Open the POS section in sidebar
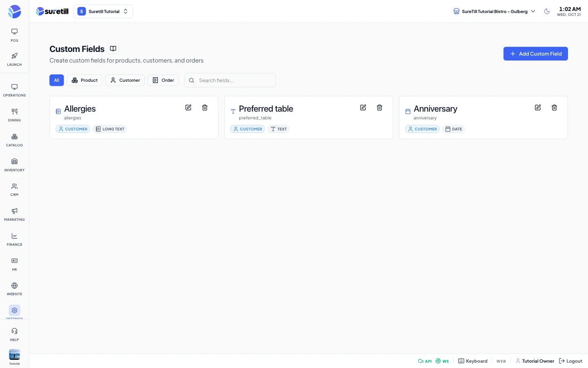The image size is (588, 368). (x=14, y=35)
